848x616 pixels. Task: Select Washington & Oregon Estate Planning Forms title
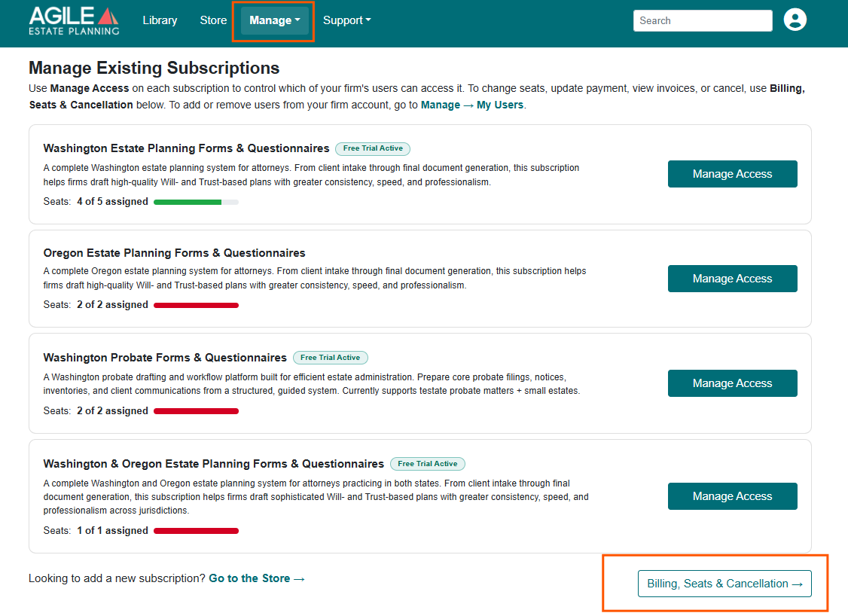pyautogui.click(x=214, y=463)
